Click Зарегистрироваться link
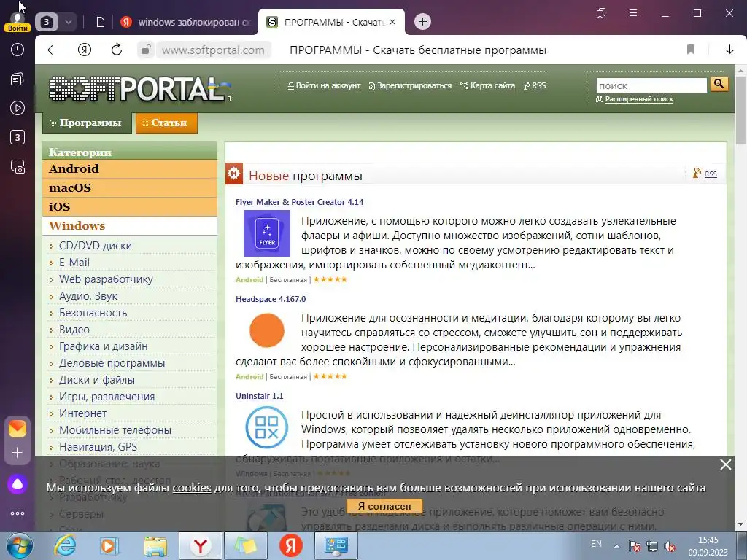747x560 pixels. click(414, 86)
